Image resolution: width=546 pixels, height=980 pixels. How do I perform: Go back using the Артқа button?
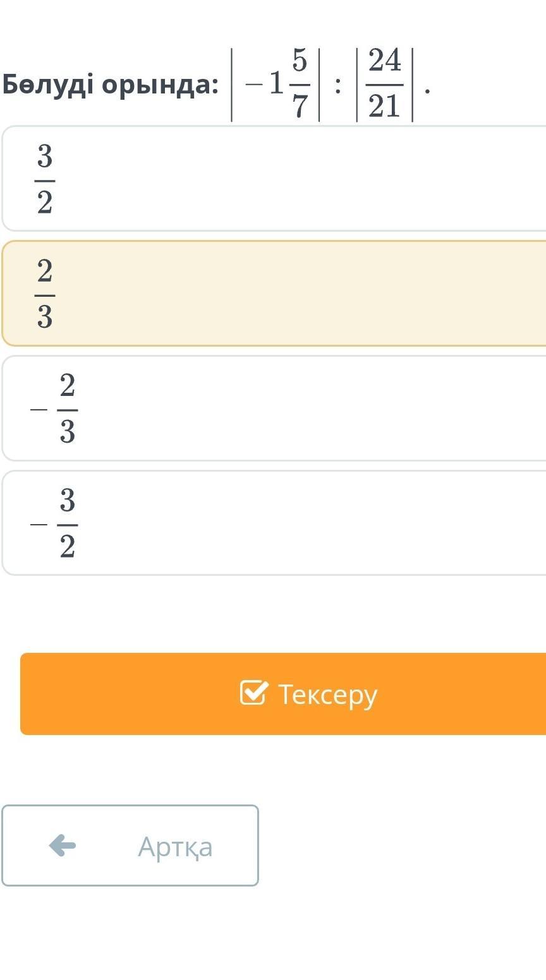click(x=130, y=846)
